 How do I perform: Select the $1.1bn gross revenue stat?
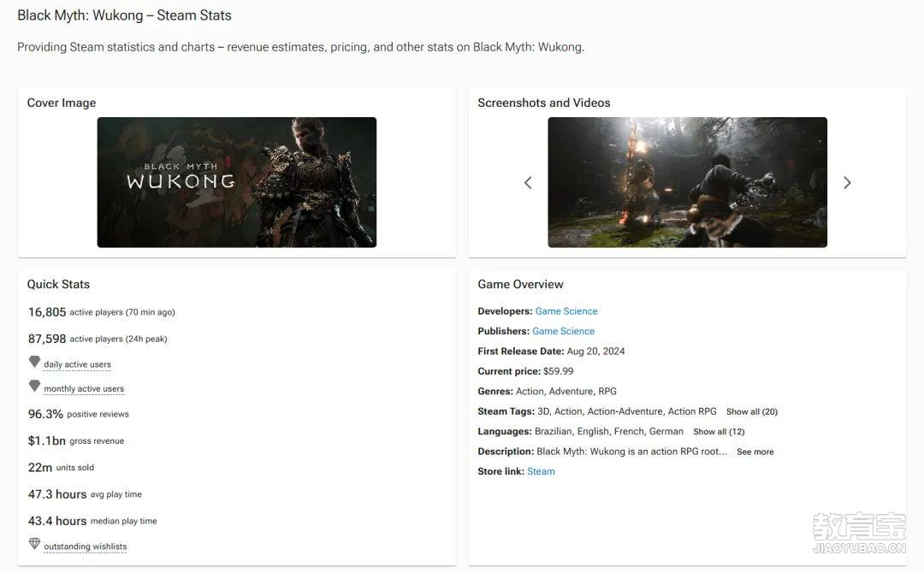(x=76, y=440)
